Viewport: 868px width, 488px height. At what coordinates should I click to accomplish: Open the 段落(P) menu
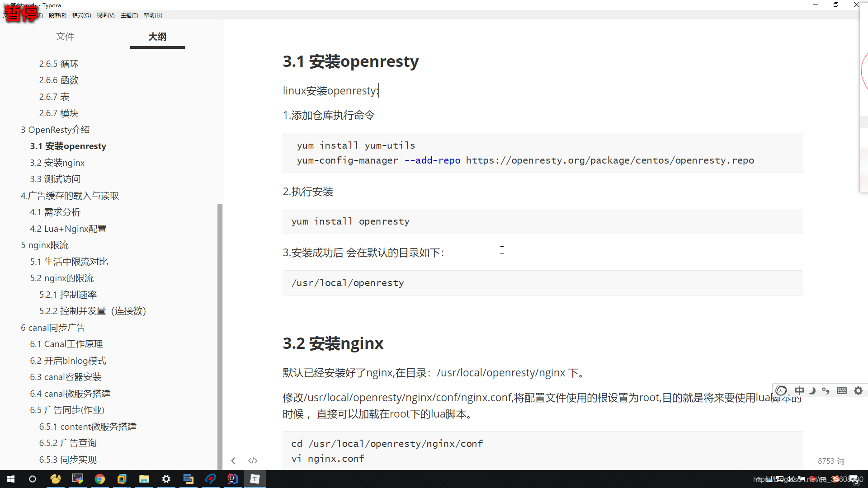point(57,15)
